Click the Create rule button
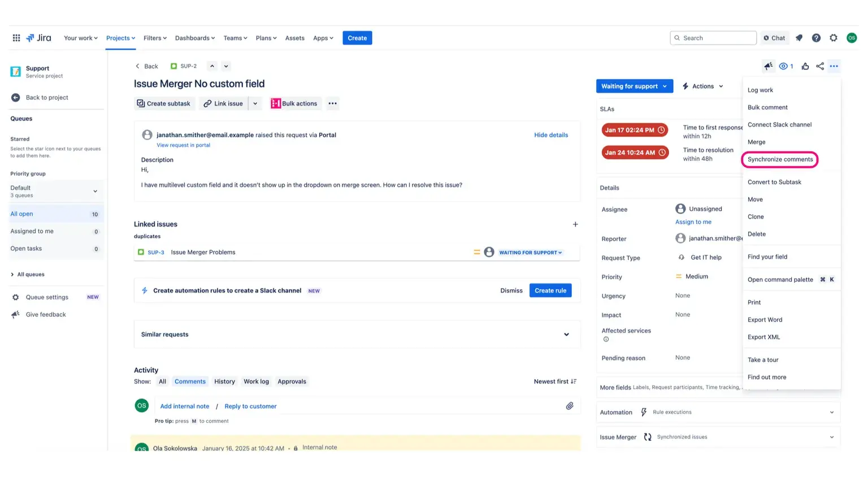868x488 pixels. pyautogui.click(x=550, y=290)
